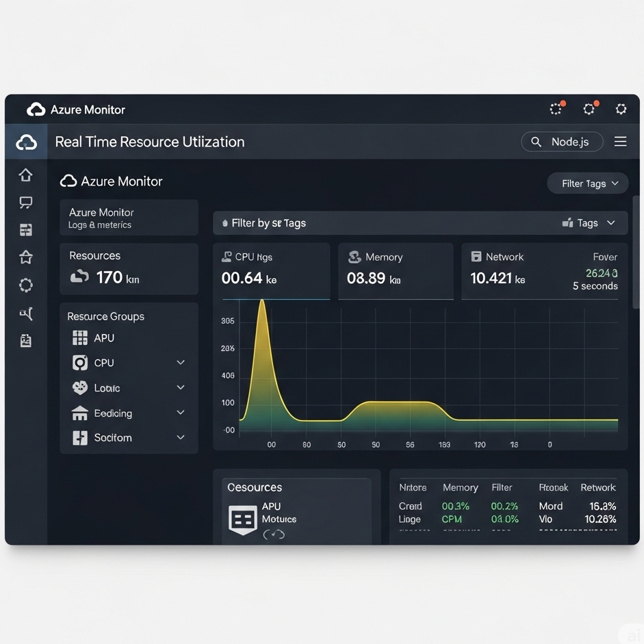Select the Socifom group icon
Viewport: 644px width, 644px height.
[x=79, y=438]
